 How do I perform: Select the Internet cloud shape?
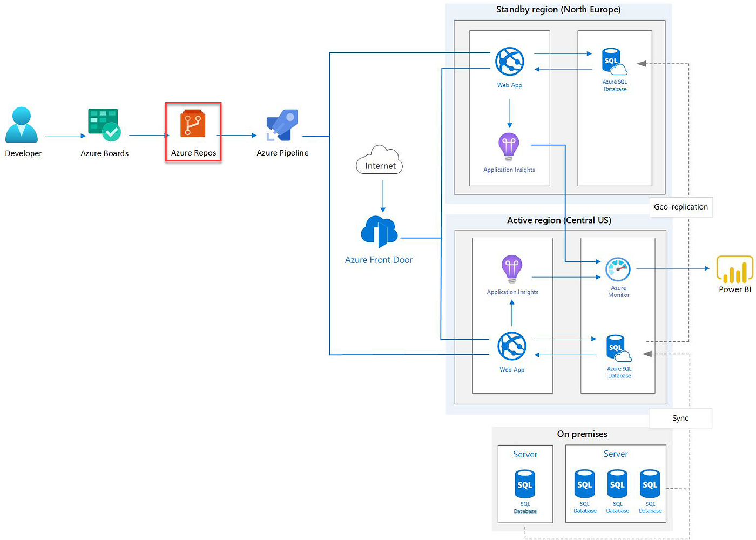[x=379, y=159]
